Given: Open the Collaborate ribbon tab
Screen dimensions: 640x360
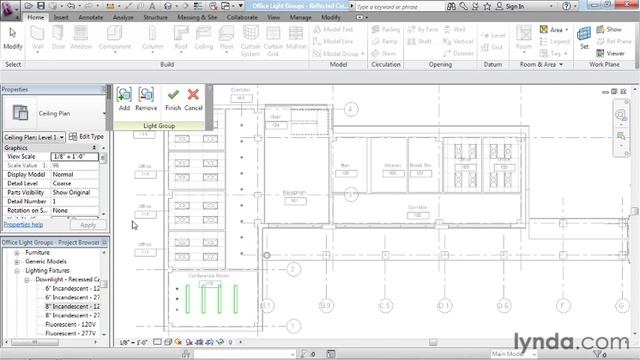Looking at the screenshot, I should pos(242,18).
